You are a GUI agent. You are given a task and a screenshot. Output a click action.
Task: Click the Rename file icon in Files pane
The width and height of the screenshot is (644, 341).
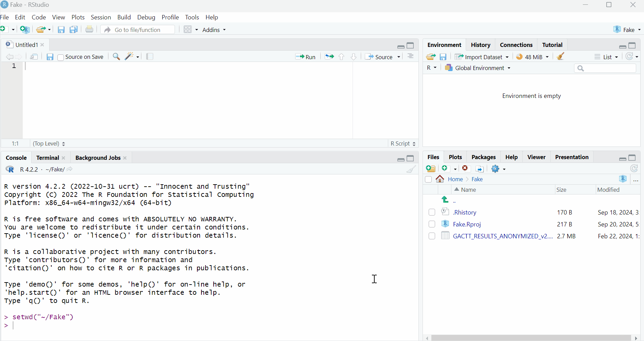coord(480,169)
